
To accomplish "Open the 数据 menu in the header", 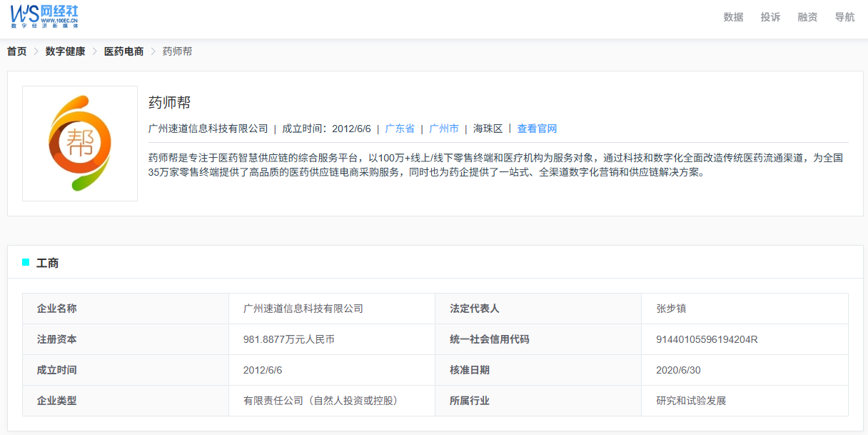I will tap(733, 17).
